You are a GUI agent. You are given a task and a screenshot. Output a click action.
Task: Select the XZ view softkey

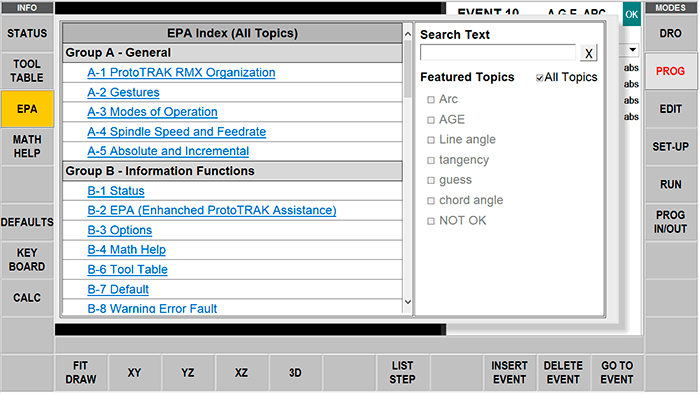242,373
